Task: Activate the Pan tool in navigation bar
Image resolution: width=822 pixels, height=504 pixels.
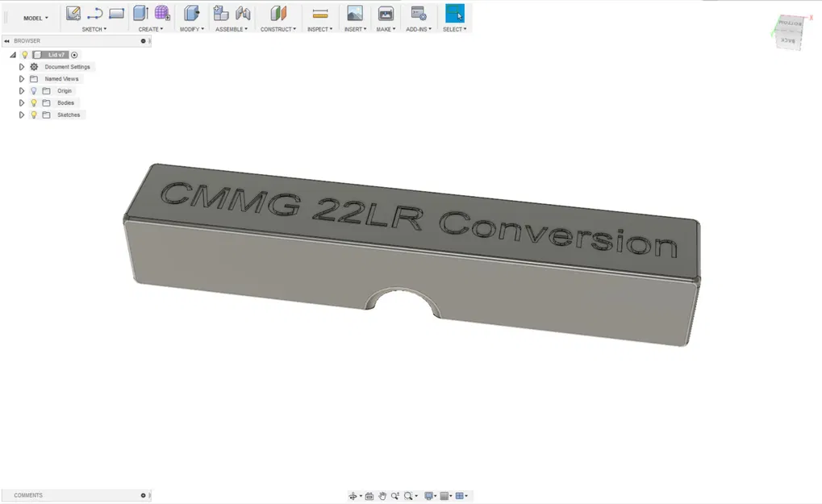Action: coord(382,495)
